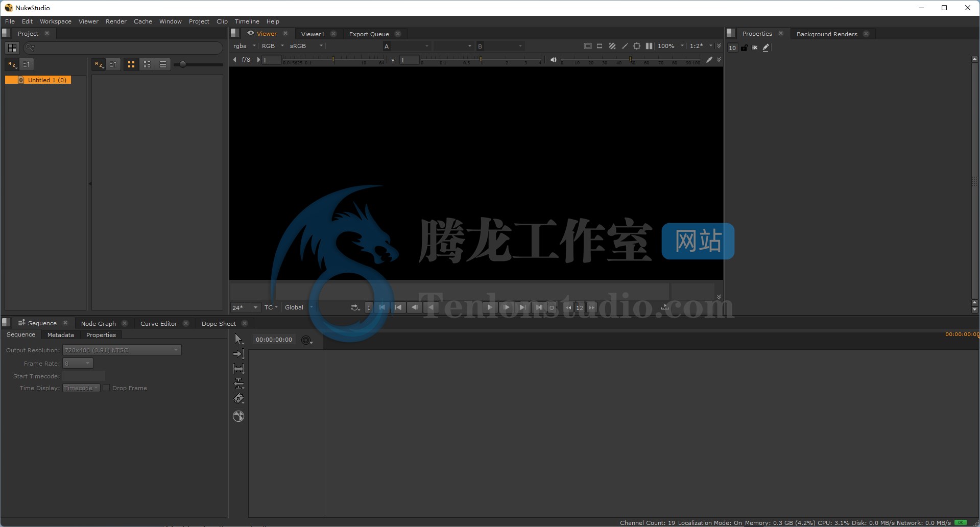Switch to the Background Renders tab
The width and height of the screenshot is (980, 527).
(826, 34)
